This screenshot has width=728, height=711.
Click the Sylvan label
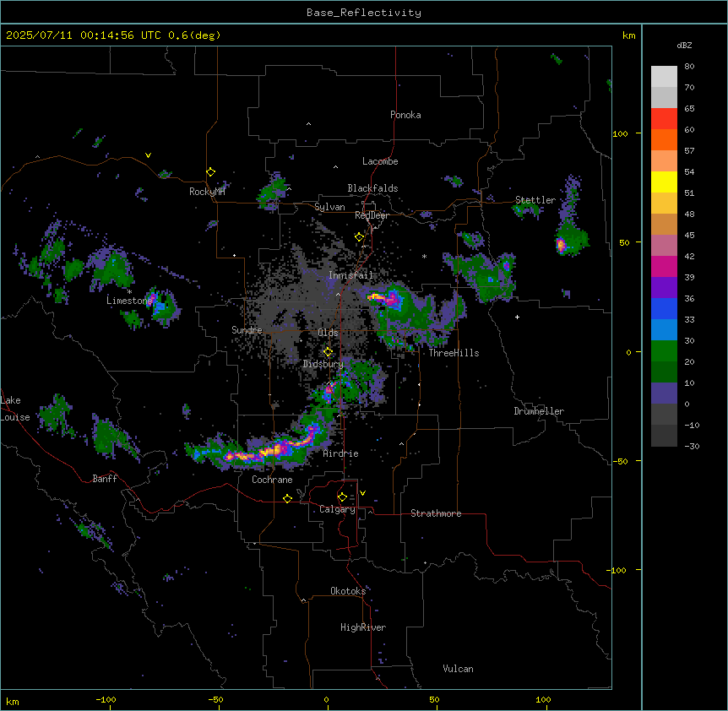click(x=329, y=207)
